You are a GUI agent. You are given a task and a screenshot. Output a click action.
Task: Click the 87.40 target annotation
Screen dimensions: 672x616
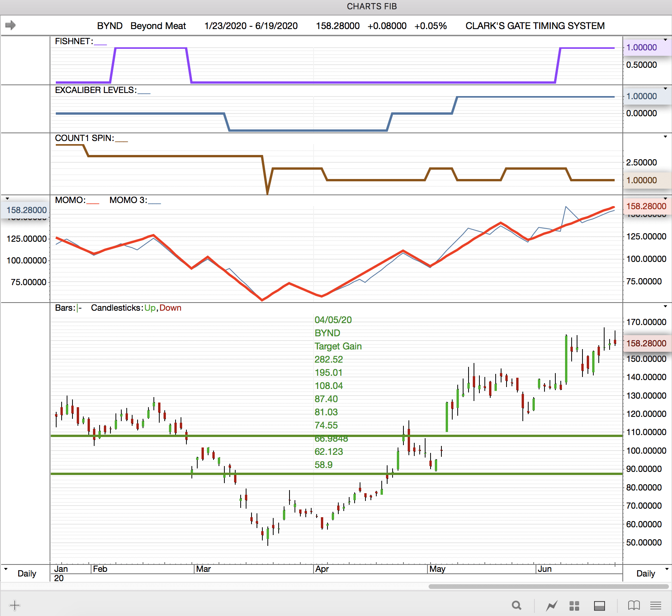[326, 399]
